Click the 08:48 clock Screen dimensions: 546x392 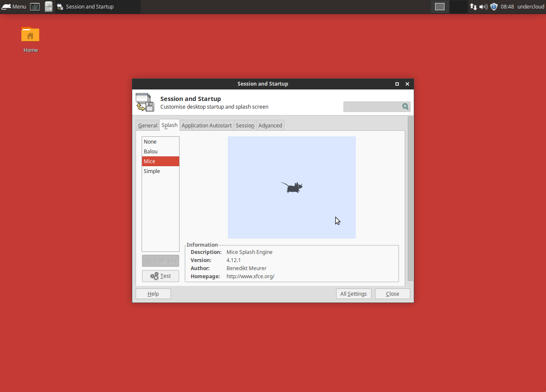click(507, 6)
